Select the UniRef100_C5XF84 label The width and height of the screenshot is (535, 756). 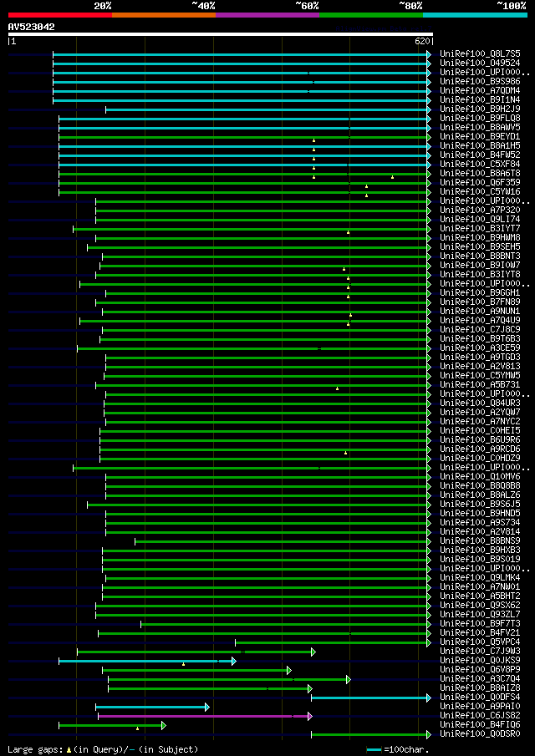coord(480,164)
